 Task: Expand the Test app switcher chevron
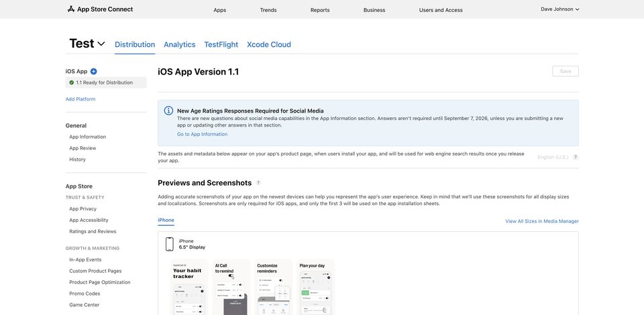pos(101,44)
